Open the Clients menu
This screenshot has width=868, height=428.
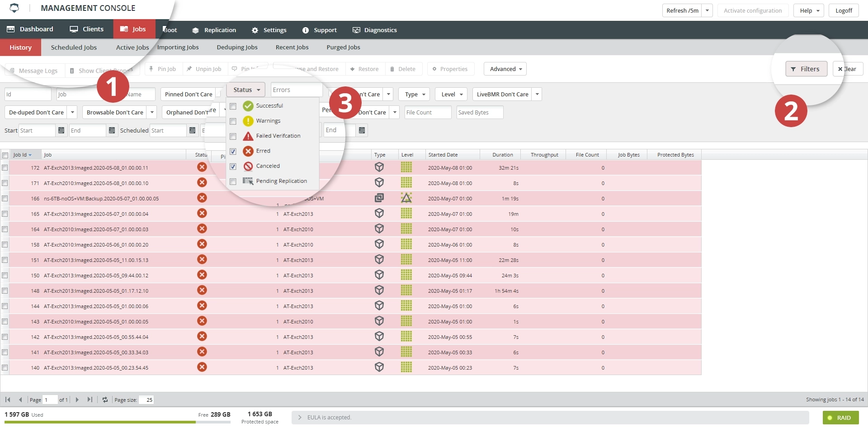tap(86, 29)
